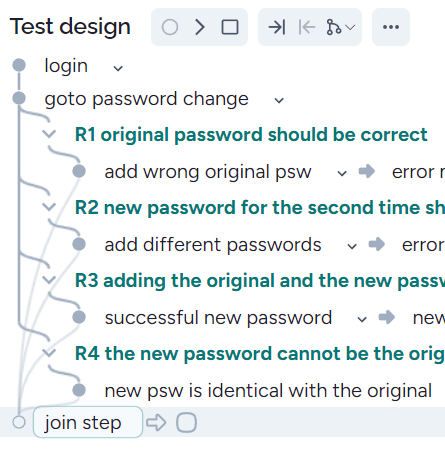Collapse the R1 original password requirement
The image size is (445, 452).
(49, 134)
